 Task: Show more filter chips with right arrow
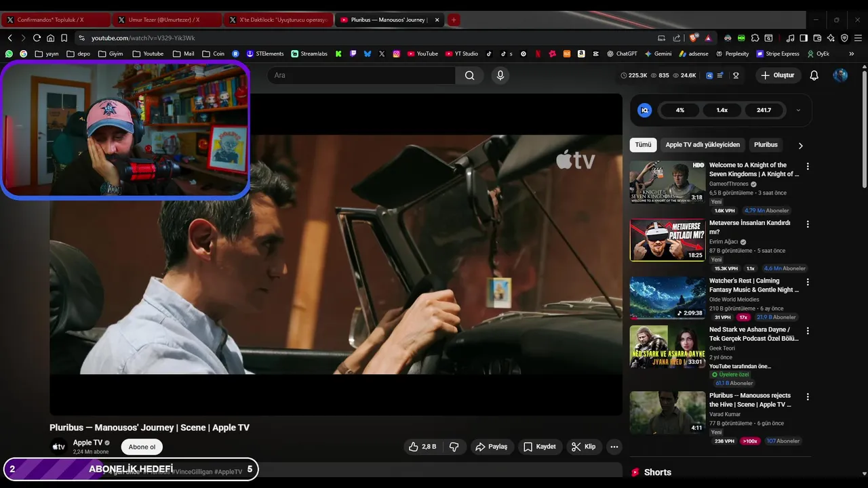click(x=800, y=145)
